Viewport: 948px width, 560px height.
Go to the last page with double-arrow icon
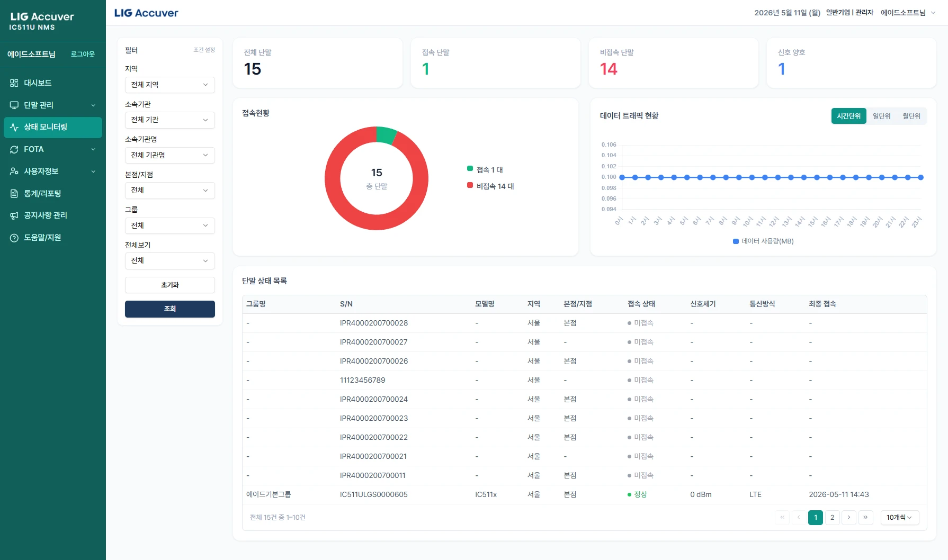click(x=865, y=518)
